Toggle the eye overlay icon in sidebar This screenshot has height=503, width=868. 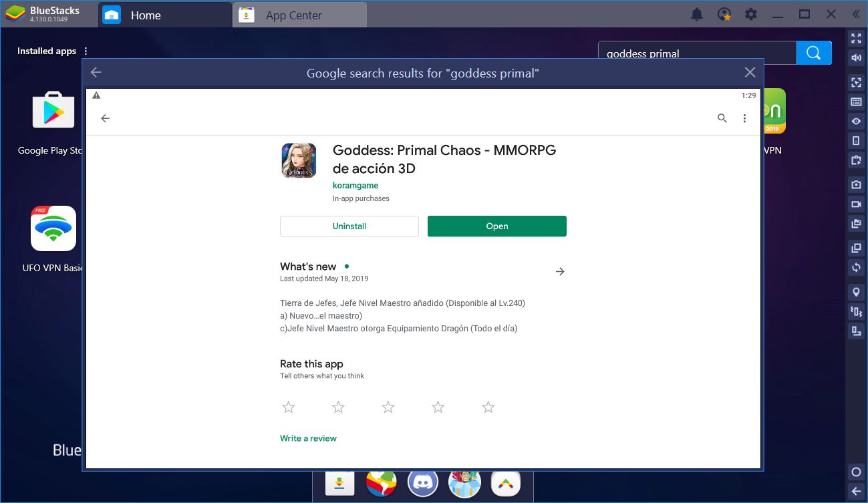(x=856, y=122)
